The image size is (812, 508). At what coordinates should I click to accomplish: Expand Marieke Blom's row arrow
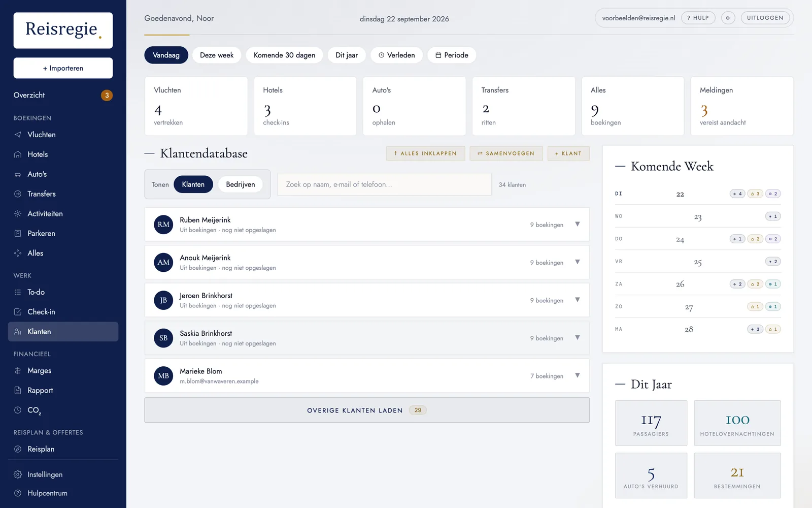click(x=578, y=375)
